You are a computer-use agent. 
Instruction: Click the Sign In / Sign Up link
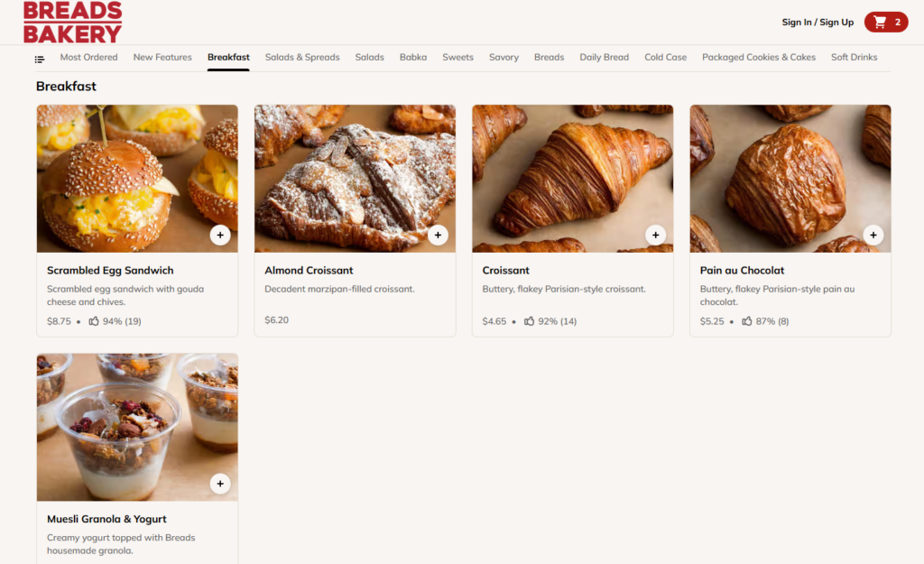click(x=818, y=22)
